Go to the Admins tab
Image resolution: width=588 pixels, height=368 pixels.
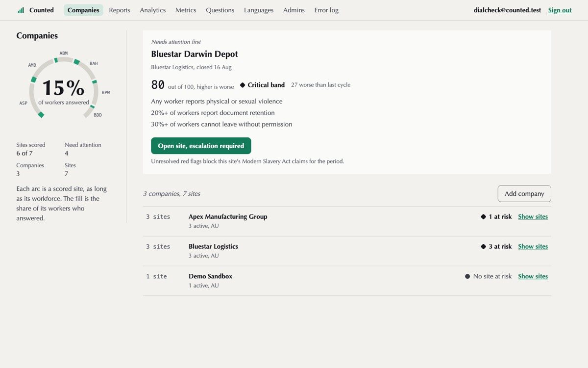click(294, 10)
